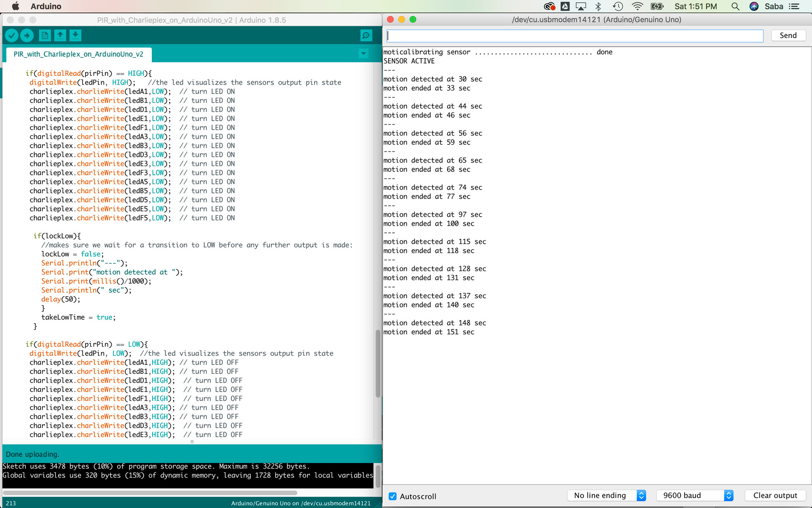Open Time Machine menu bar icon
812x508 pixels.
pyautogui.click(x=618, y=6)
